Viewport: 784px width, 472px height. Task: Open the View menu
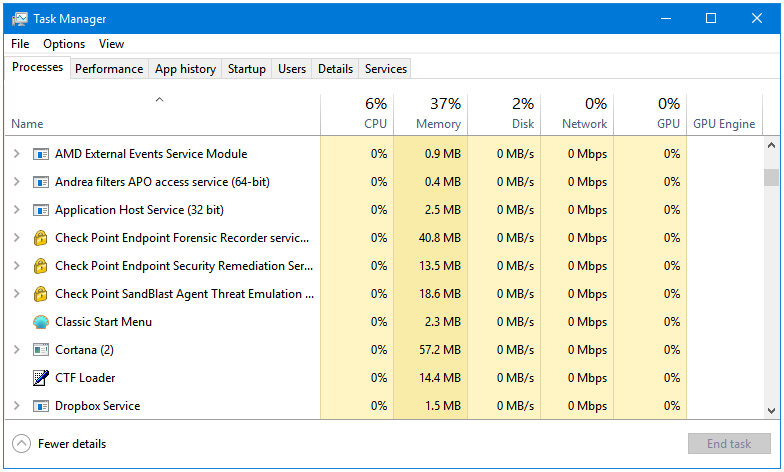(x=111, y=44)
